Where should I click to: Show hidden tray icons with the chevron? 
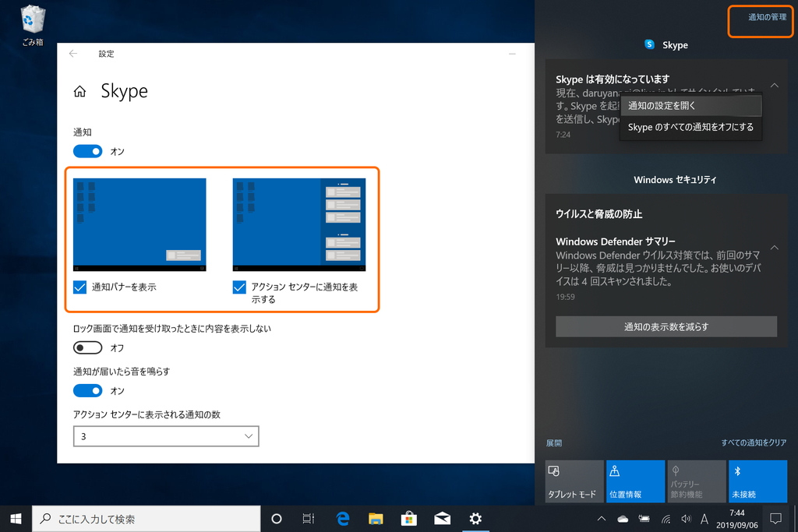point(601,519)
